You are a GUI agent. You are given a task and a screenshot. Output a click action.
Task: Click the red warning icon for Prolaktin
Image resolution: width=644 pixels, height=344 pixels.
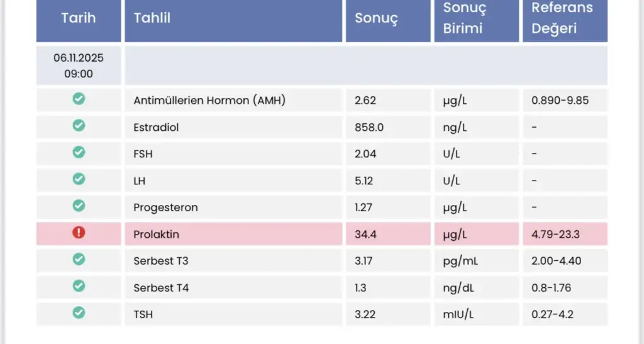(79, 233)
